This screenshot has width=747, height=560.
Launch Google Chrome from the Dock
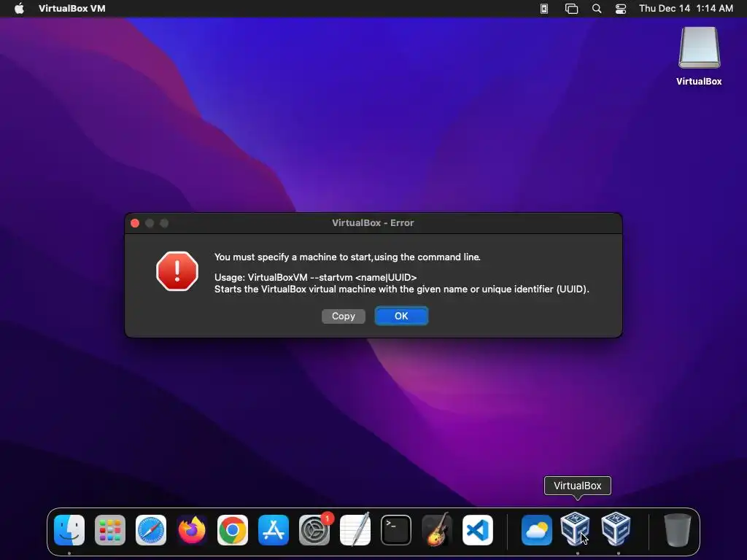(x=233, y=530)
